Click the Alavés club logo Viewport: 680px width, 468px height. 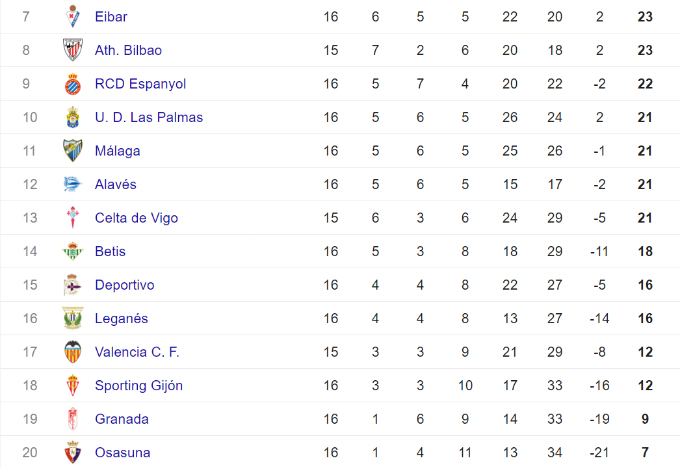pos(73,184)
